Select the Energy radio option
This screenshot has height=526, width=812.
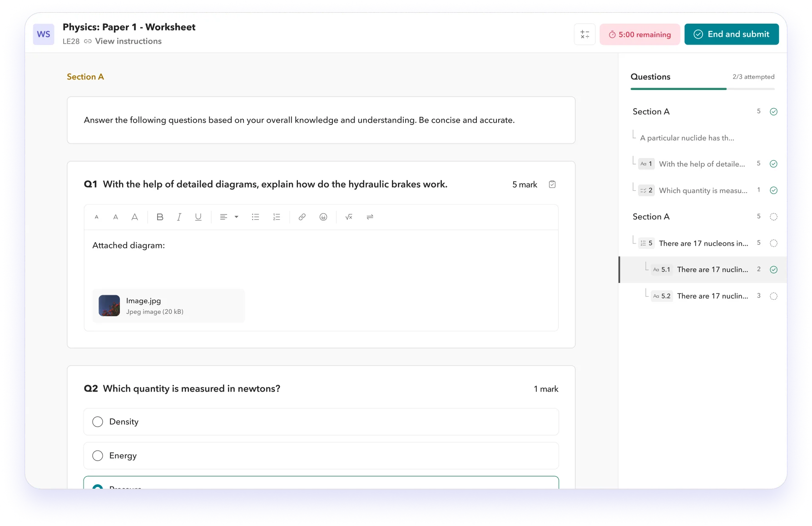click(x=98, y=456)
